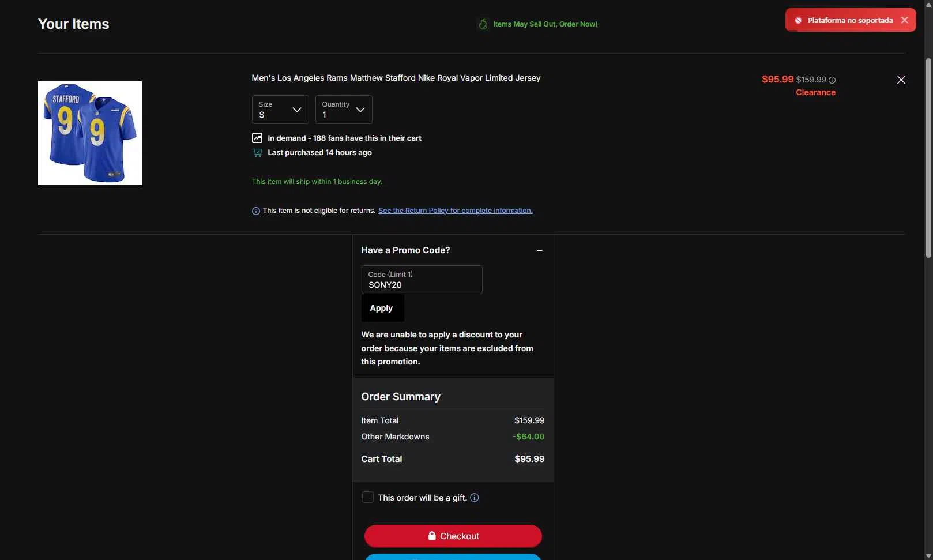Screen dimensions: 933x560
Task: Click the trending chart icon by 'In demand'
Action: click(x=257, y=138)
